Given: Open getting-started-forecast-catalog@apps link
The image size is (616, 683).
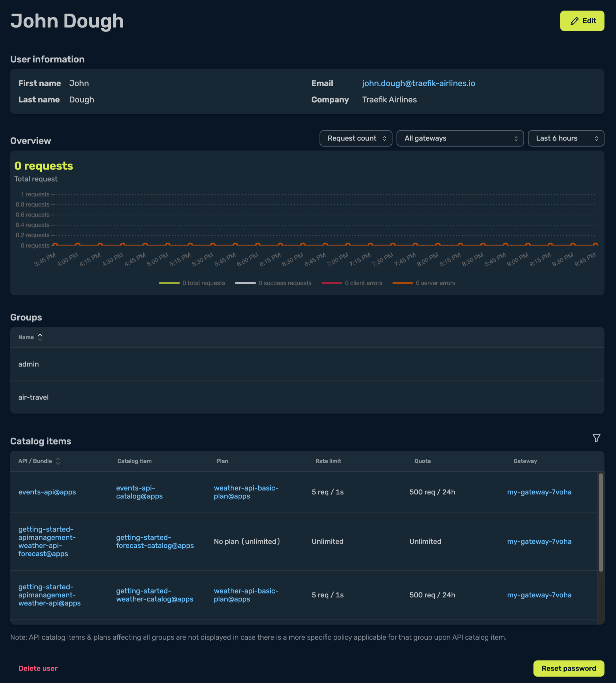Looking at the screenshot, I should 155,542.
